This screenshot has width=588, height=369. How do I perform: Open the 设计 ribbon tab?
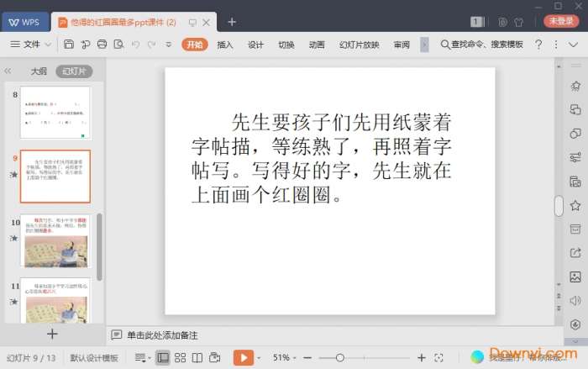255,45
